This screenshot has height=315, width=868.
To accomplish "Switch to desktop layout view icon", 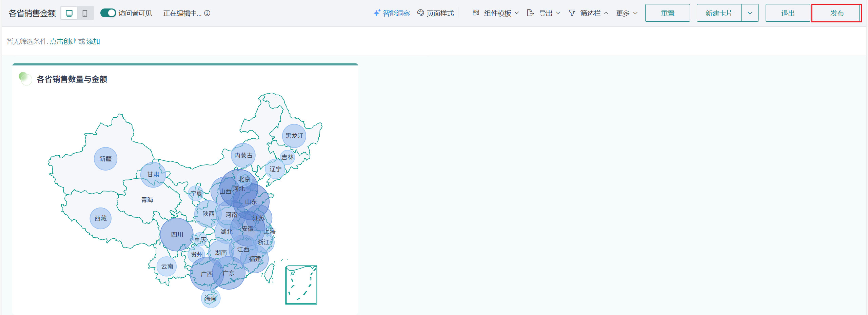I will [x=69, y=13].
